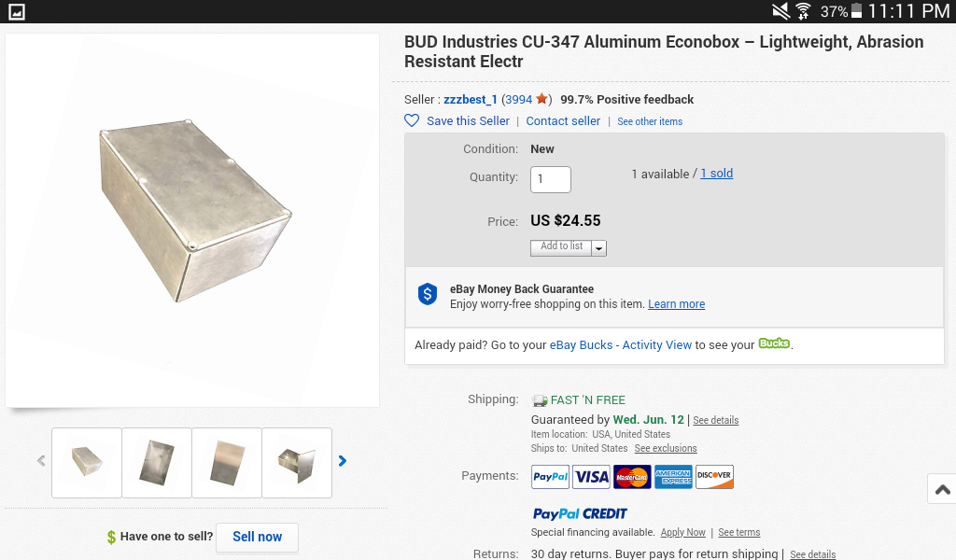Click the heart icon to save seller

[x=412, y=120]
